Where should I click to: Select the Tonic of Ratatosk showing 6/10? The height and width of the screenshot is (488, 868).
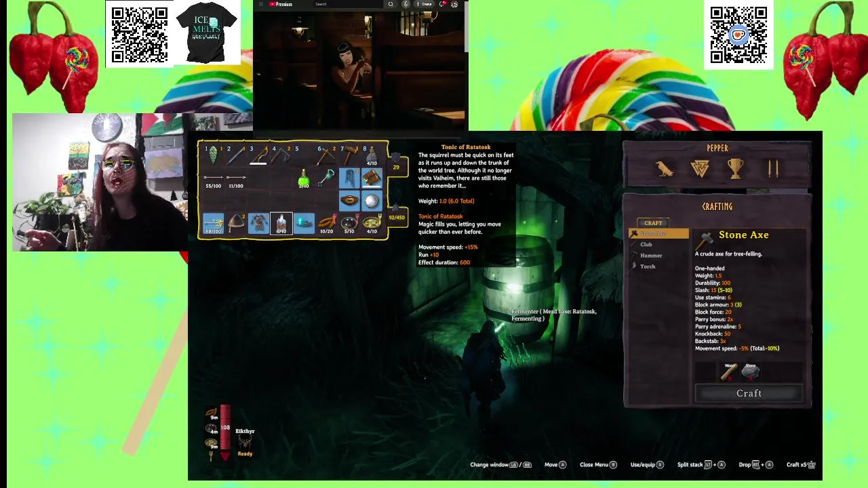tap(281, 224)
